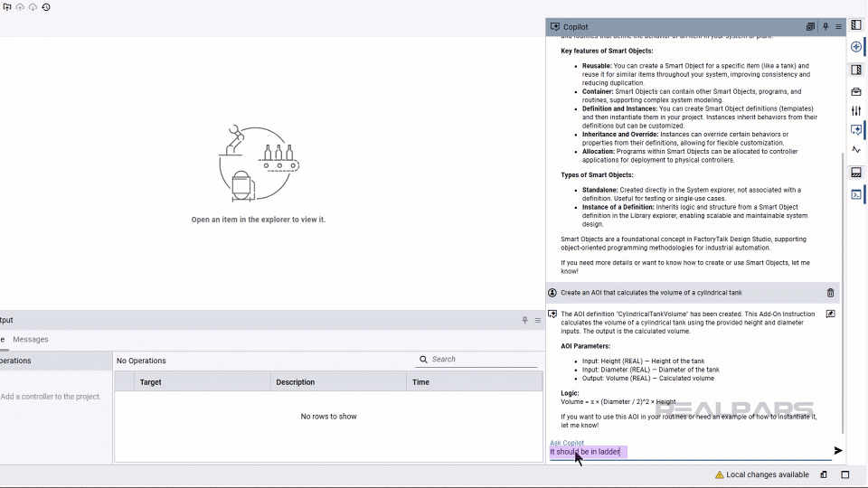Sort by the Description column header

(338, 381)
